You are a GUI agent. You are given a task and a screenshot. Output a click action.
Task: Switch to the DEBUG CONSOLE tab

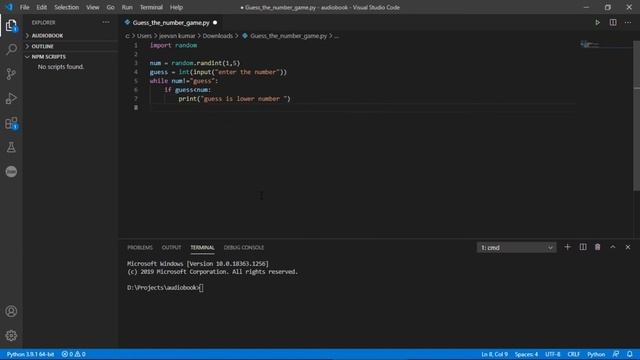click(244, 247)
